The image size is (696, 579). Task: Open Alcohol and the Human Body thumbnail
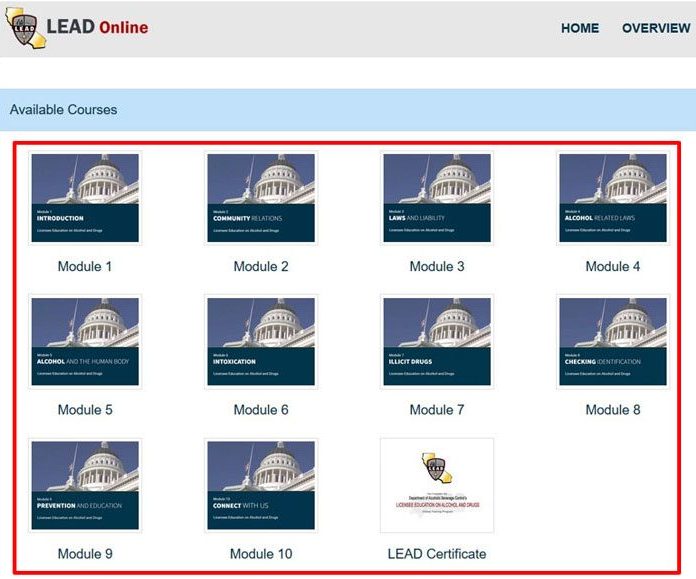(x=85, y=342)
